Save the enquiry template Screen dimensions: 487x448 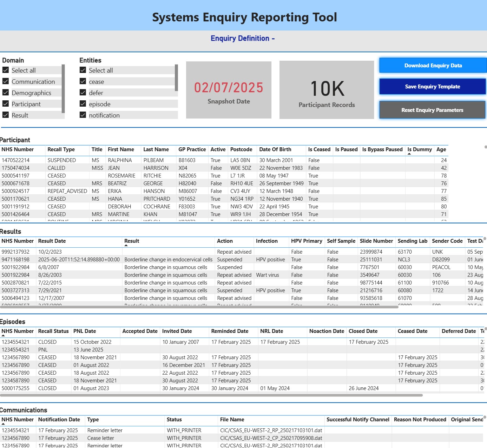click(432, 87)
